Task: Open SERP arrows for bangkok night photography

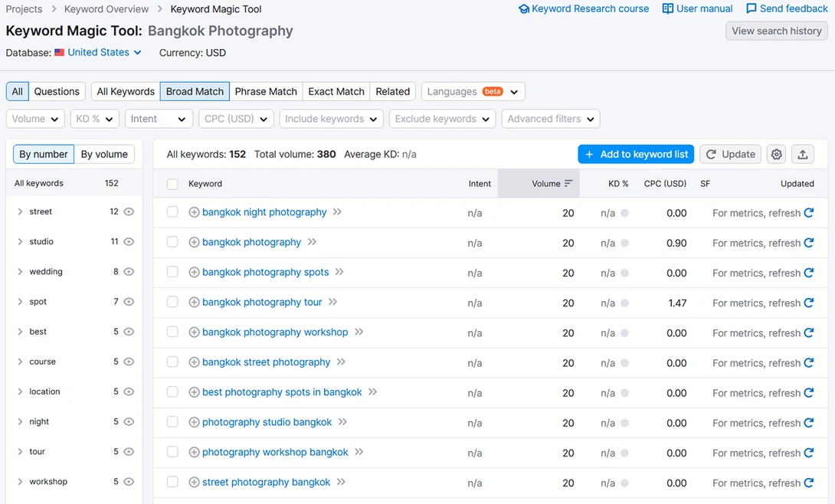Action: coord(337,212)
